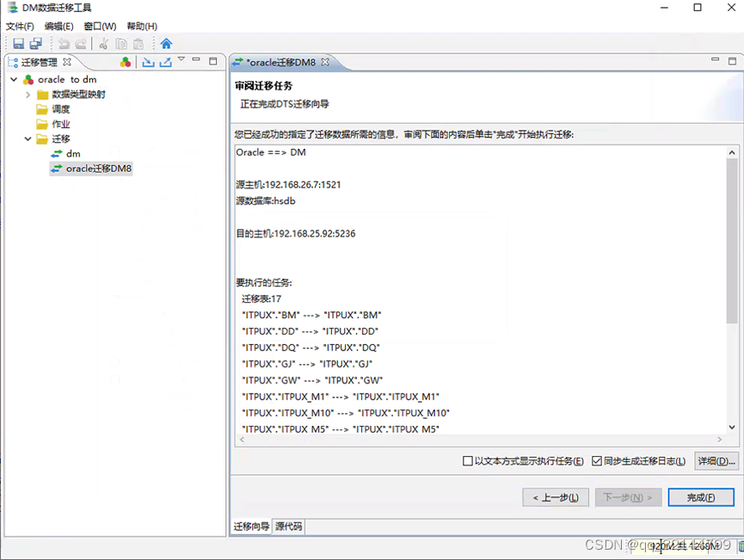Click the "ITPUX"."BM" mapping line
Image resolution: width=744 pixels, height=560 pixels.
click(311, 315)
